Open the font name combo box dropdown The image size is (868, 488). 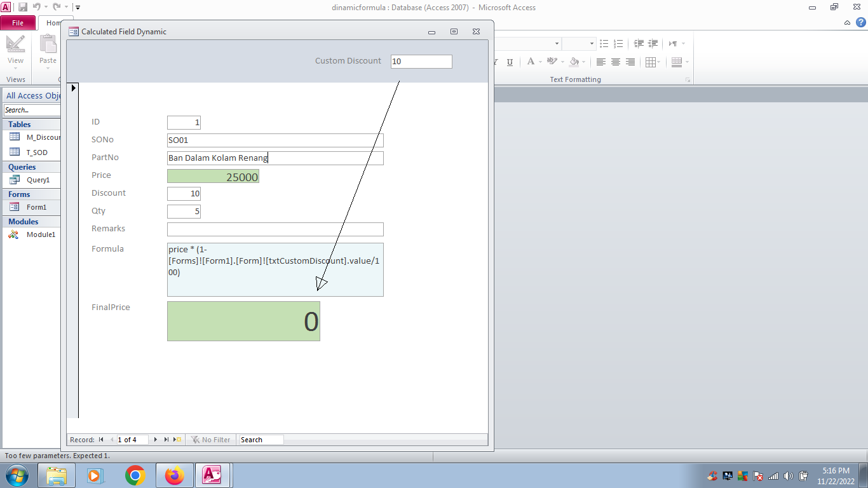coord(557,44)
